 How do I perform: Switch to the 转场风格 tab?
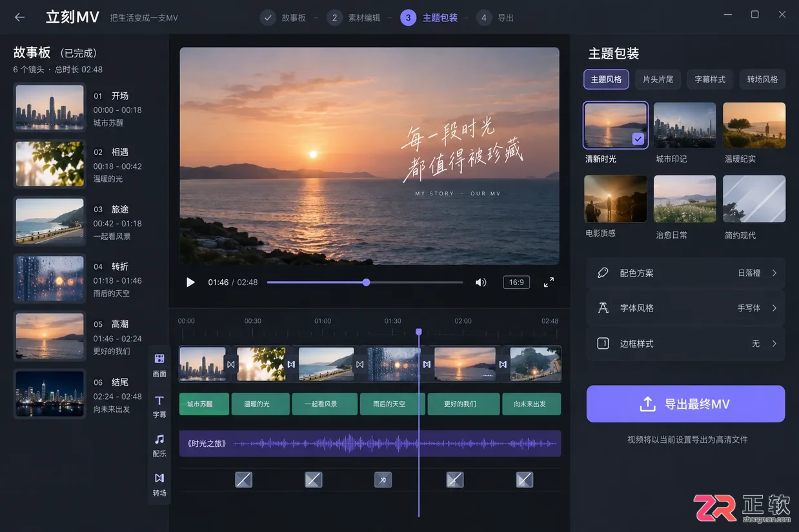click(x=762, y=79)
